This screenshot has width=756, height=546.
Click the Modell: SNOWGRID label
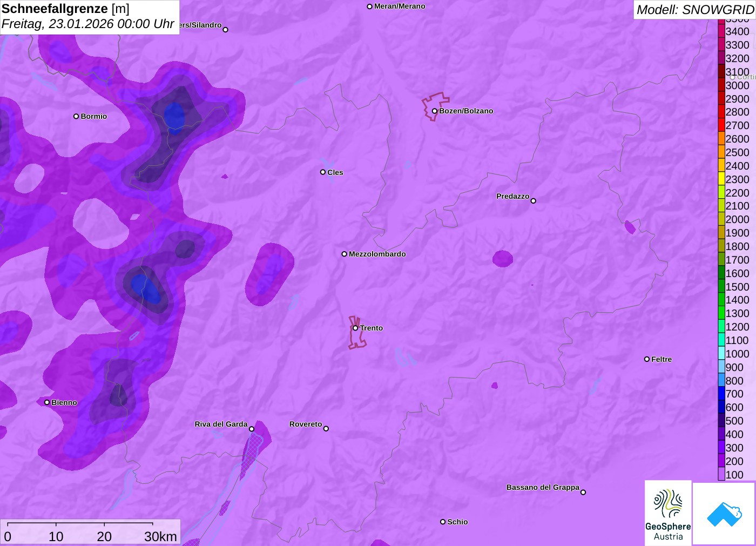(695, 10)
